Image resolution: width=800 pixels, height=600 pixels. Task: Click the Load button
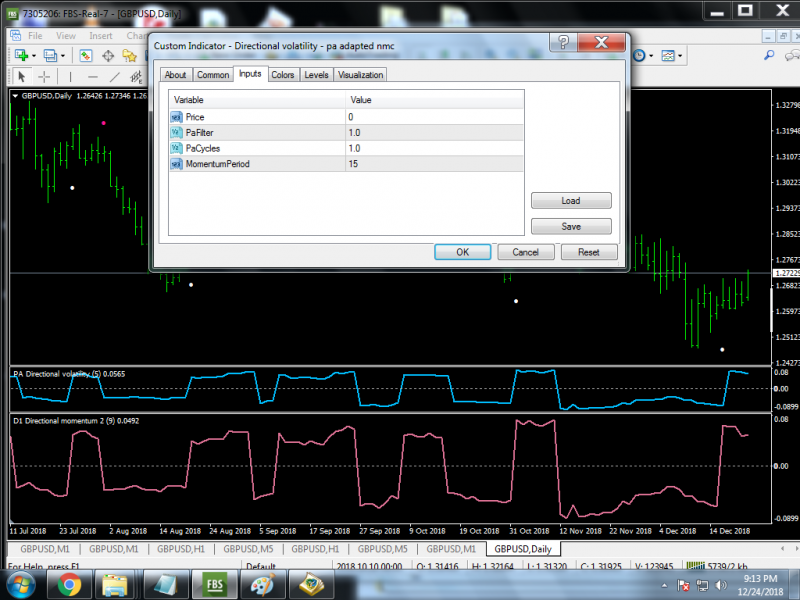click(571, 201)
